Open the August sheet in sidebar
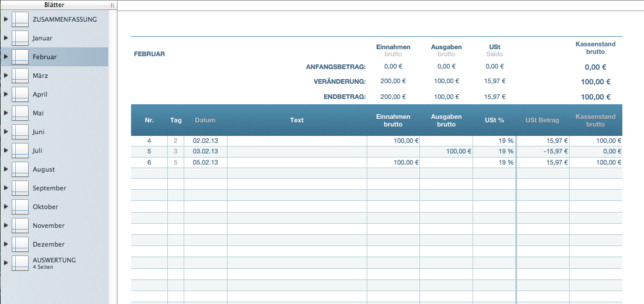The image size is (644, 304). click(44, 169)
